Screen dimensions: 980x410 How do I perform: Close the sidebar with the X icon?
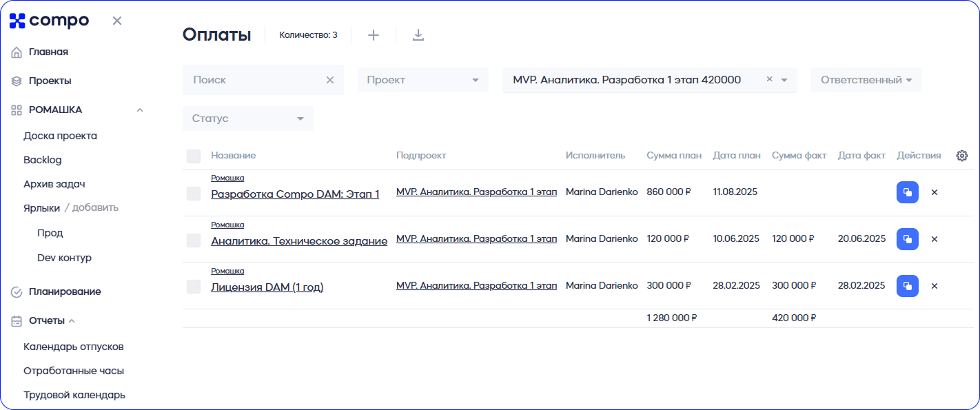click(x=117, y=21)
